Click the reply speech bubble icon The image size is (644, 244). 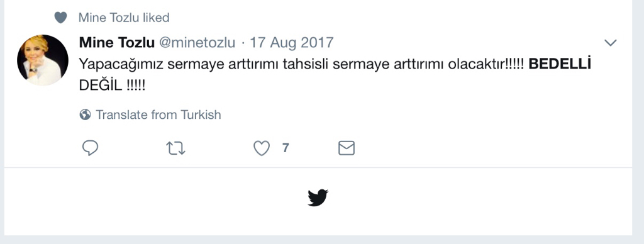coord(90,148)
